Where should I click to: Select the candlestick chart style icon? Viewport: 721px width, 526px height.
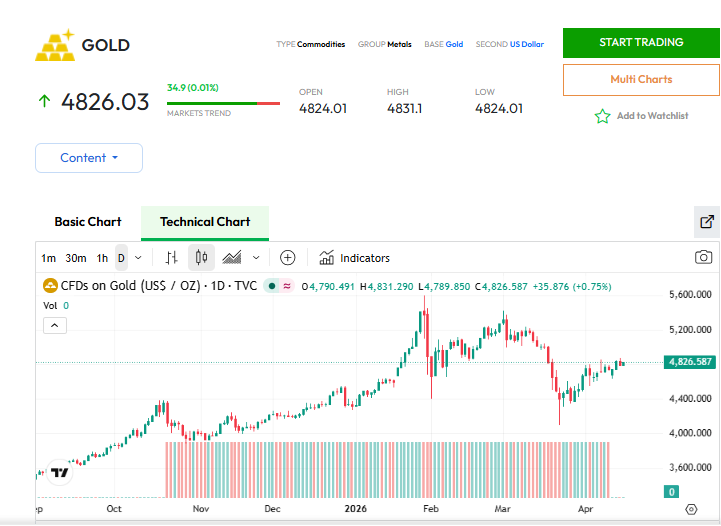[x=201, y=258]
